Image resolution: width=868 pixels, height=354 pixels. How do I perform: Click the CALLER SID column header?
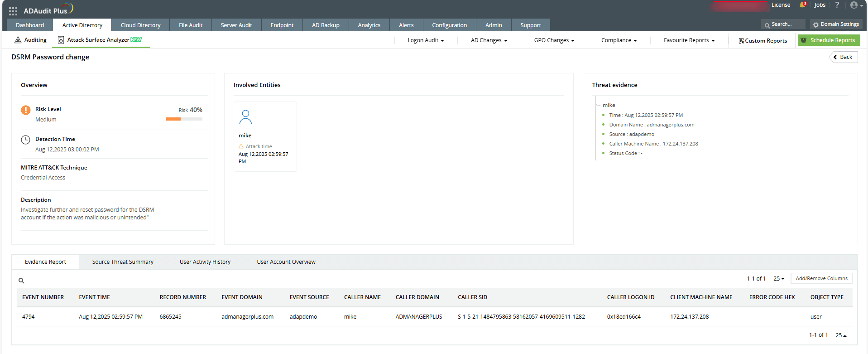473,297
